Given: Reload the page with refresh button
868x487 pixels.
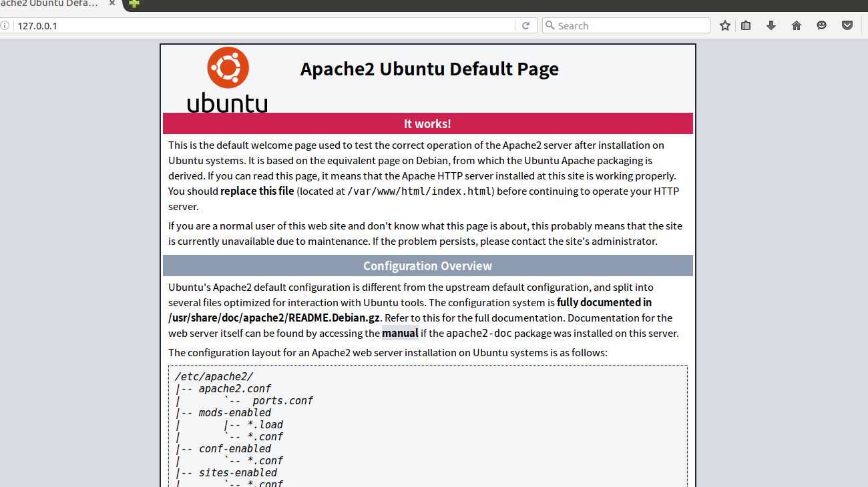Looking at the screenshot, I should [x=525, y=25].
